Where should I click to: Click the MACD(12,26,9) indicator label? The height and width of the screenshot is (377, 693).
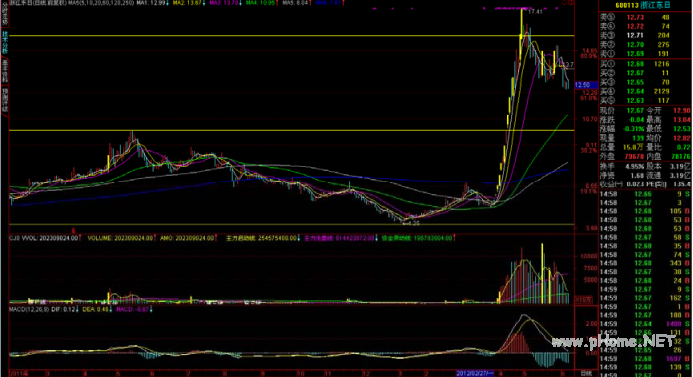(x=29, y=309)
